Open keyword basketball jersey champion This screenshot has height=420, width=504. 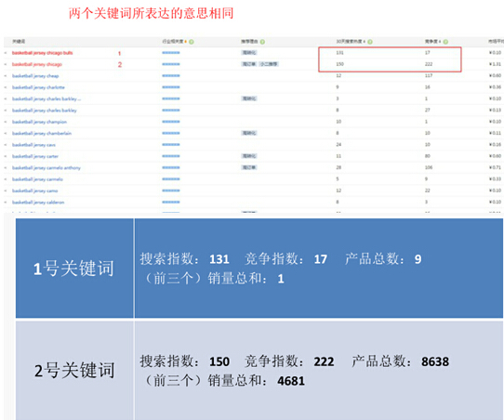click(x=40, y=122)
